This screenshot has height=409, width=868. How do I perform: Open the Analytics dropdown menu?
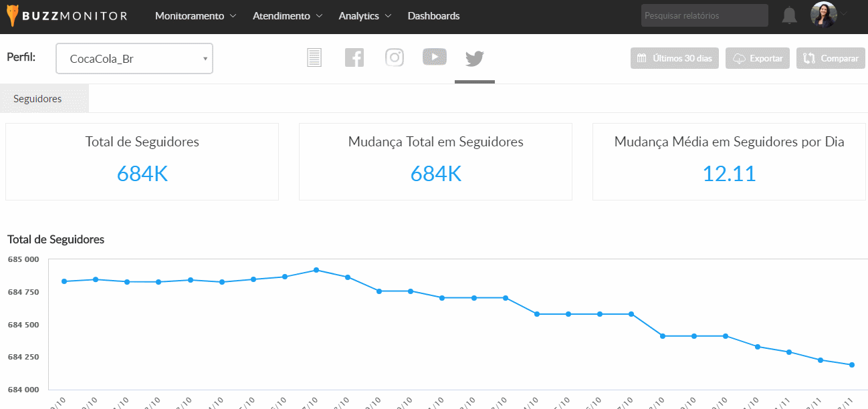click(x=365, y=16)
